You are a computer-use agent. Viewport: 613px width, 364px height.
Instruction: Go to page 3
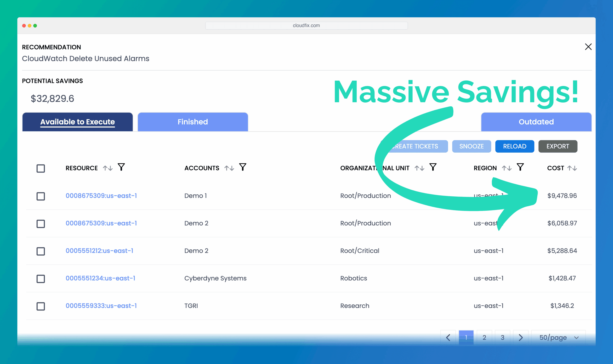tap(502, 337)
